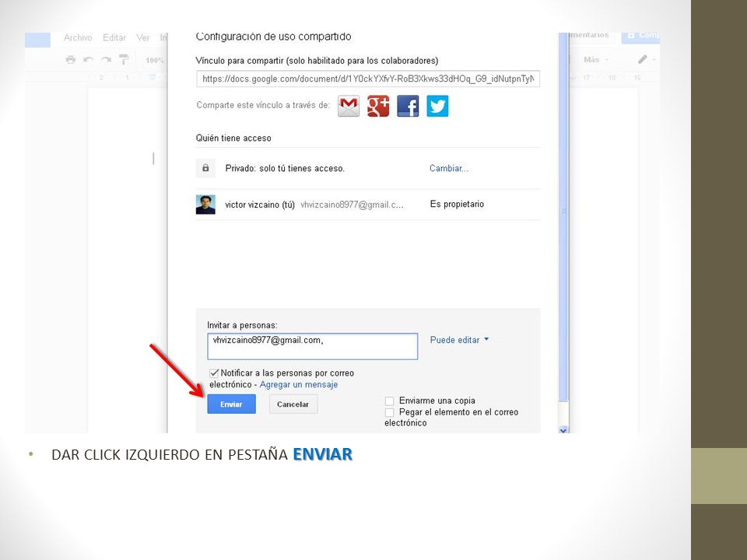This screenshot has height=560, width=747.
Task: Share link via Twitter icon
Action: 437,107
